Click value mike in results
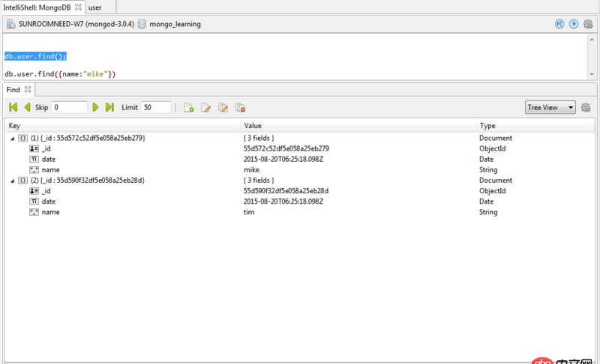 point(251,170)
